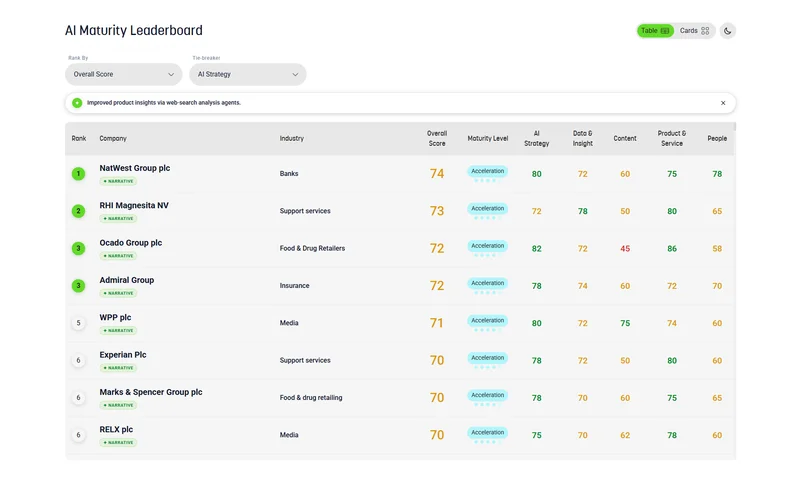Image resolution: width=800 pixels, height=479 pixels.
Task: Open RELX plc company entry
Action: click(116, 430)
